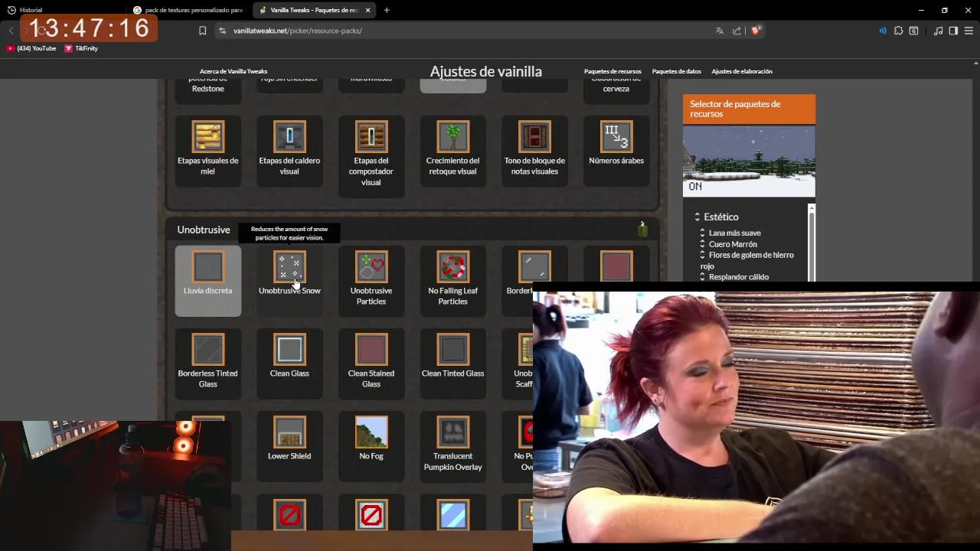Toggle the Clean Glass pack

(289, 364)
